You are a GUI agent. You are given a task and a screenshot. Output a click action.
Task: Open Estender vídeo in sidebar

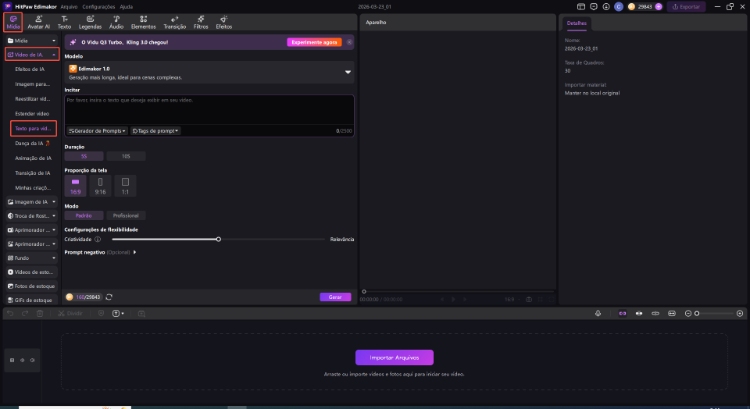tap(32, 113)
